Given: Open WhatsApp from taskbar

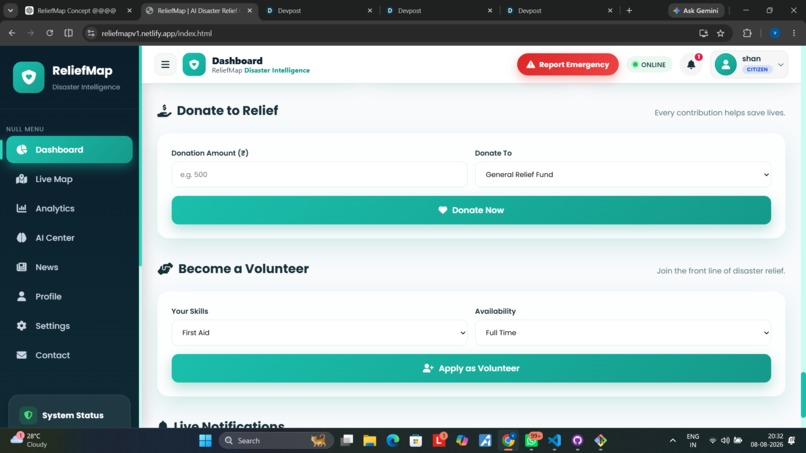Looking at the screenshot, I should 532,441.
